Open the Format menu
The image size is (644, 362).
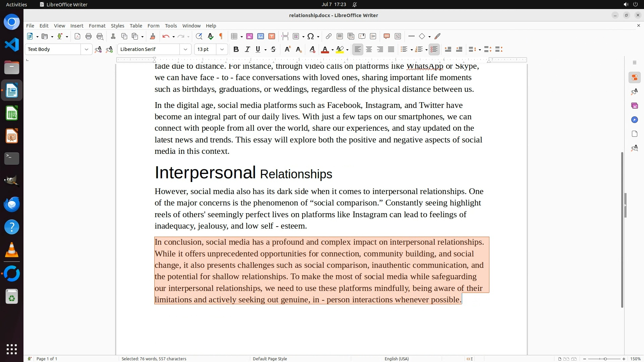pyautogui.click(x=97, y=25)
